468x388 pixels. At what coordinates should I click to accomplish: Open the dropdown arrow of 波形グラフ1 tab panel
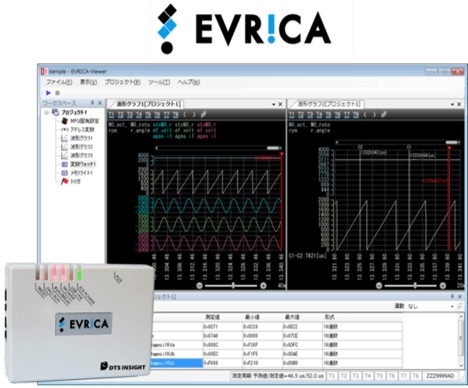coord(273,104)
